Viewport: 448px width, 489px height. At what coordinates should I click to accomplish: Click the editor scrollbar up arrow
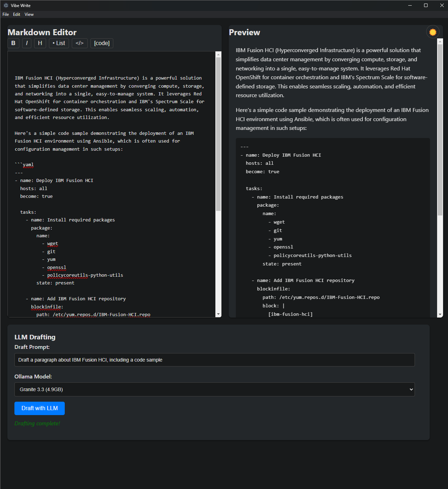point(219,55)
